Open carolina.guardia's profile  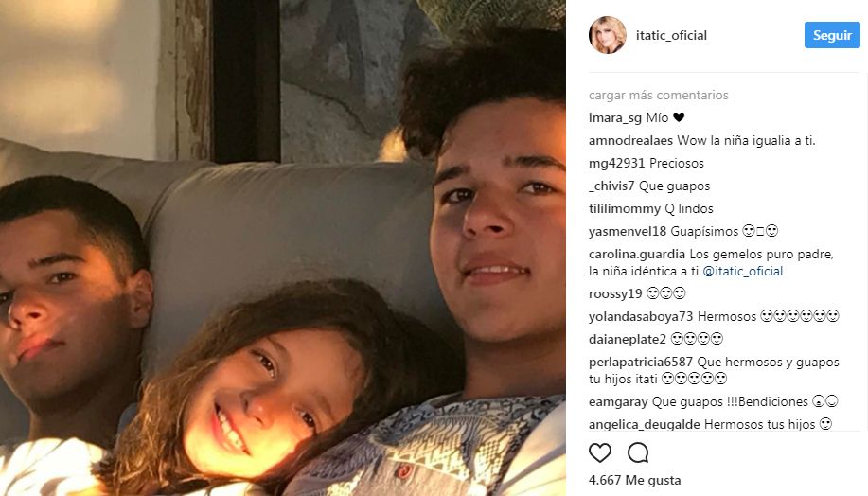click(637, 254)
